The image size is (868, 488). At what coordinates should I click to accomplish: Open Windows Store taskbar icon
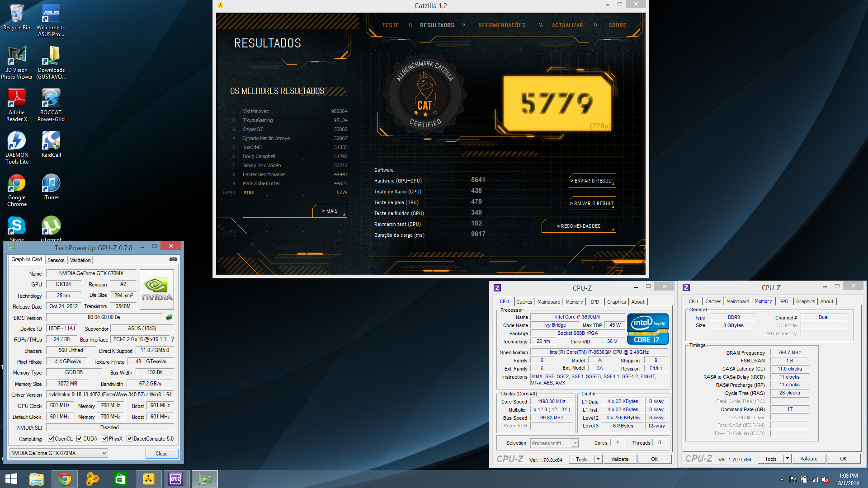click(x=120, y=479)
